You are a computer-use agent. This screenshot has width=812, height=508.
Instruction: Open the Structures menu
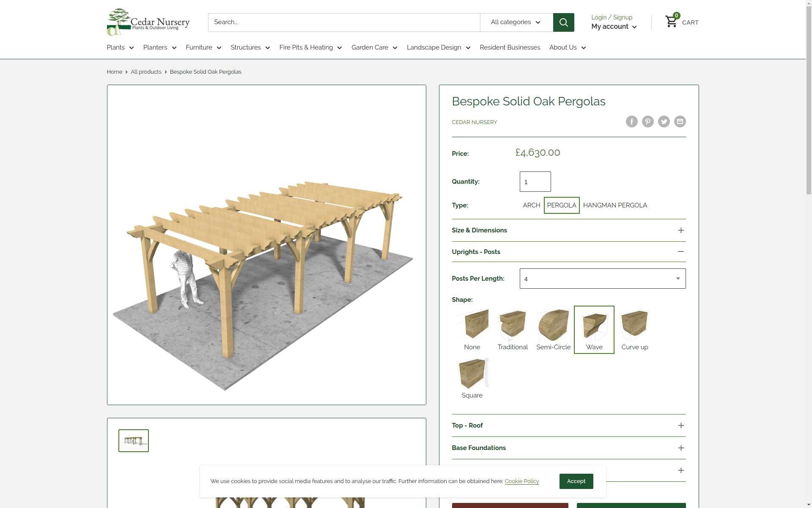250,47
